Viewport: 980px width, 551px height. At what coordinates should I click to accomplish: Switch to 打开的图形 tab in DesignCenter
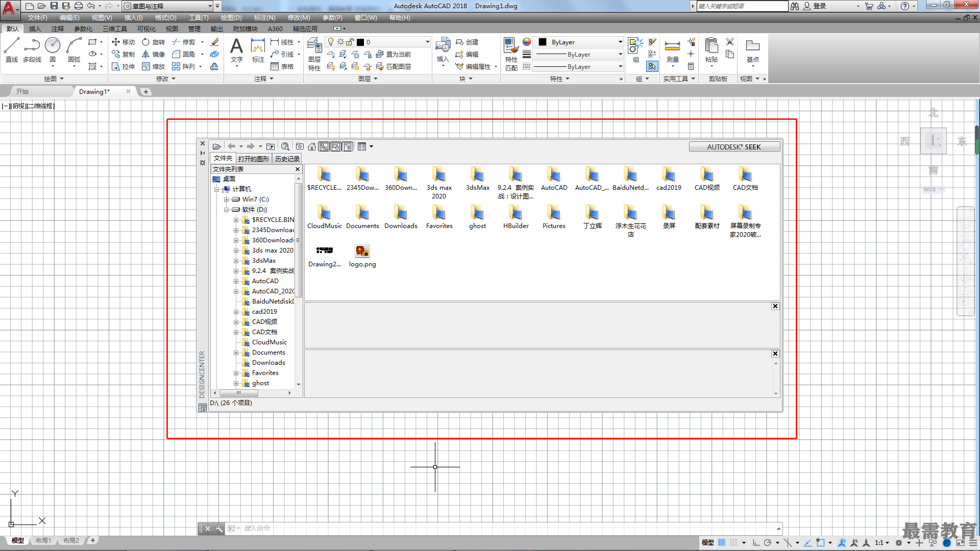(254, 159)
